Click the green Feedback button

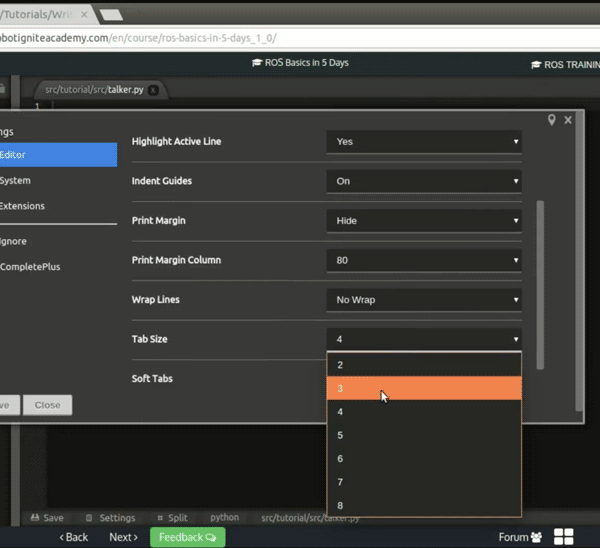point(188,537)
